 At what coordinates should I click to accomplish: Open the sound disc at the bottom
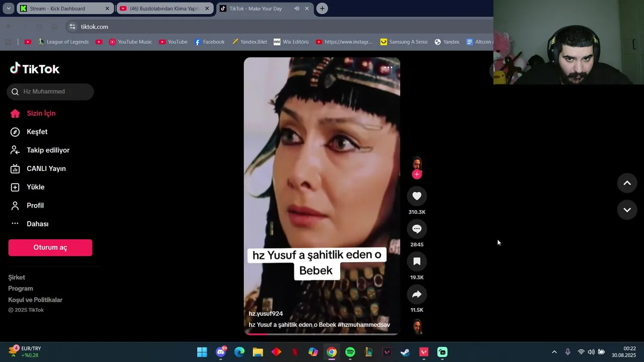(417, 327)
